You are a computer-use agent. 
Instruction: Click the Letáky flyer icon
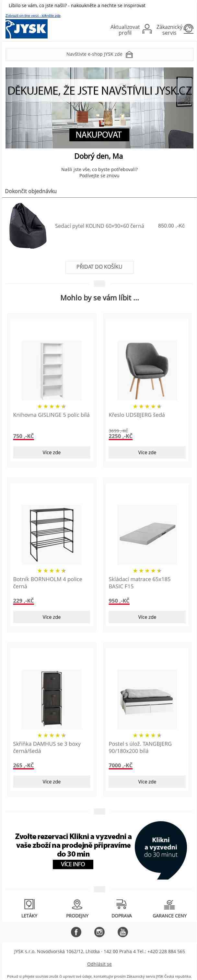pyautogui.click(x=29, y=904)
